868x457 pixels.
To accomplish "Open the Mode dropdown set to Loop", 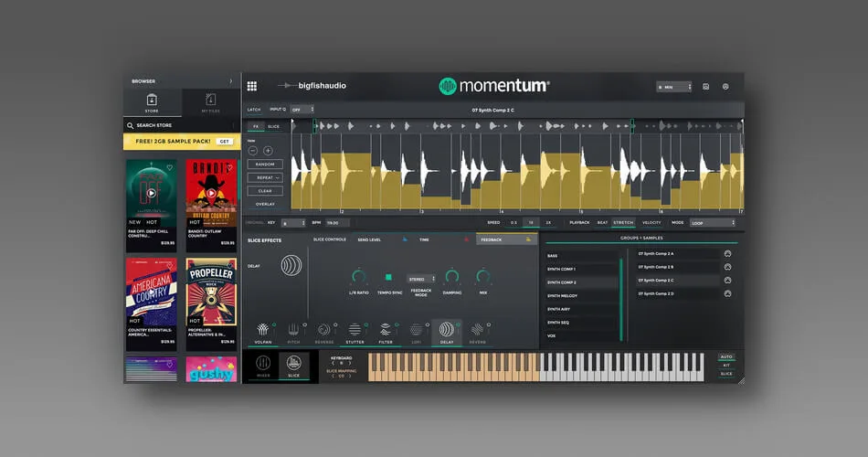I will click(713, 223).
